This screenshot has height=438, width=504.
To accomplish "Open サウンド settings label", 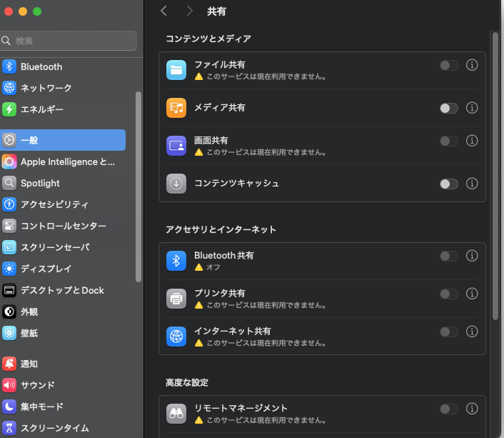I will coord(38,385).
